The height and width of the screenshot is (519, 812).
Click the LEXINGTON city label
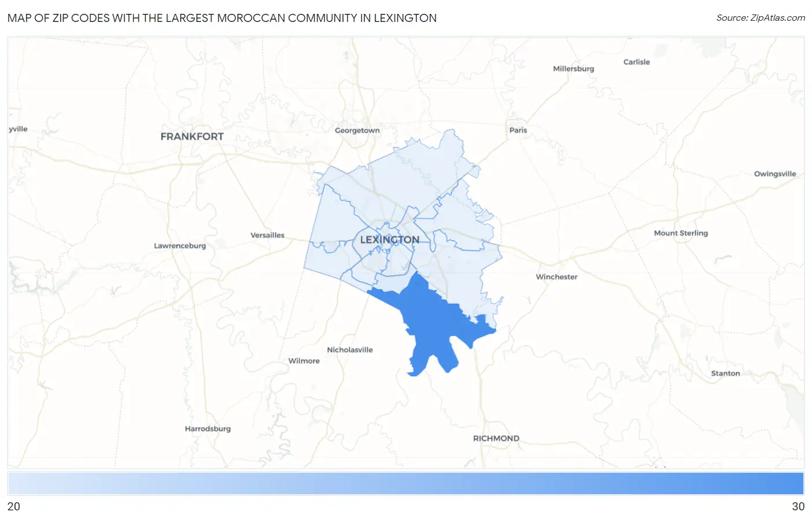(390, 240)
